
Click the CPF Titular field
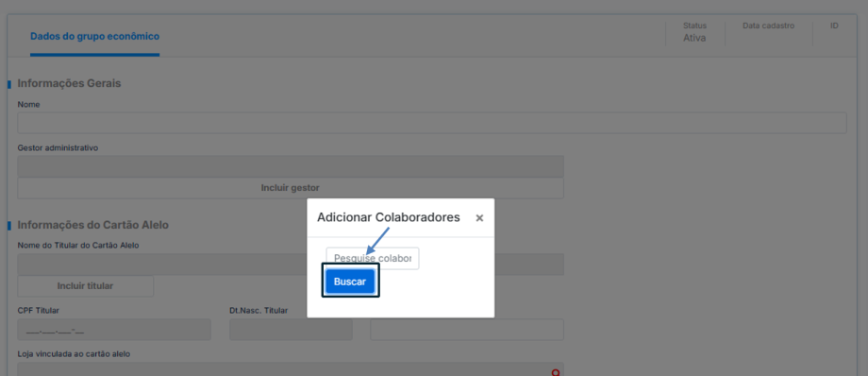click(114, 330)
